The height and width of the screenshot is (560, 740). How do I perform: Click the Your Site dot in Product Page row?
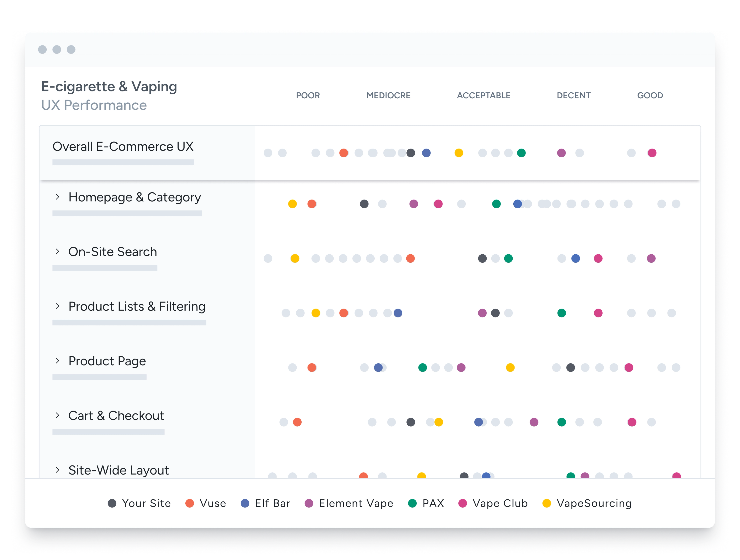570,367
